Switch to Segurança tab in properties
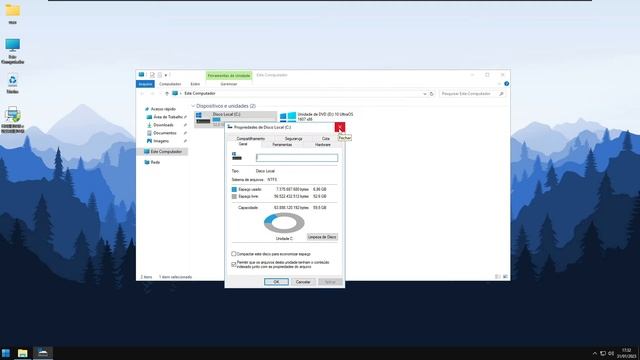The height and width of the screenshot is (360, 640). (x=293, y=139)
